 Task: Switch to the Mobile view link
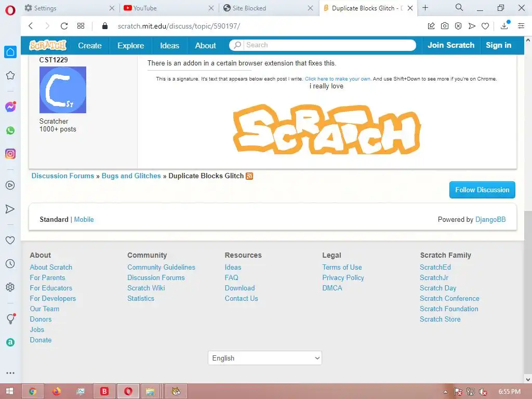[84, 220]
